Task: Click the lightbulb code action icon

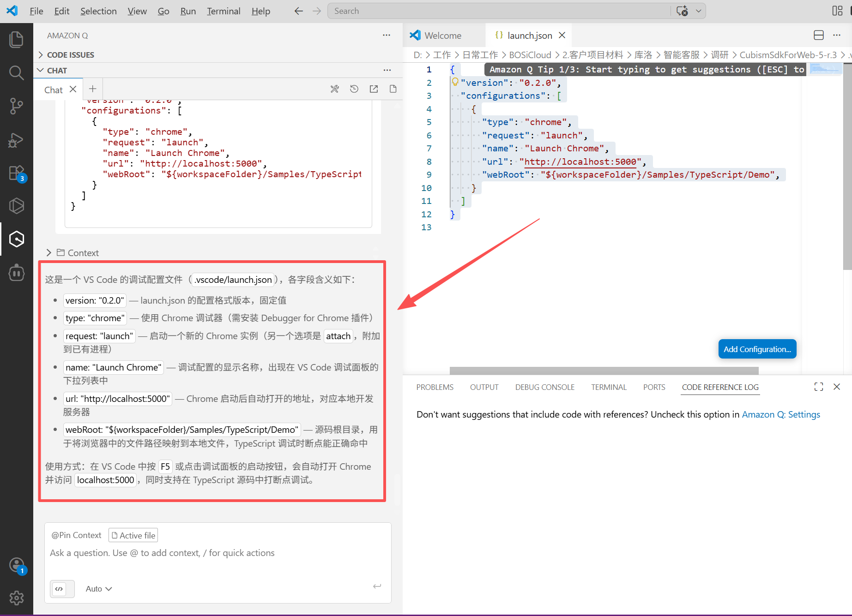Action: point(455,82)
